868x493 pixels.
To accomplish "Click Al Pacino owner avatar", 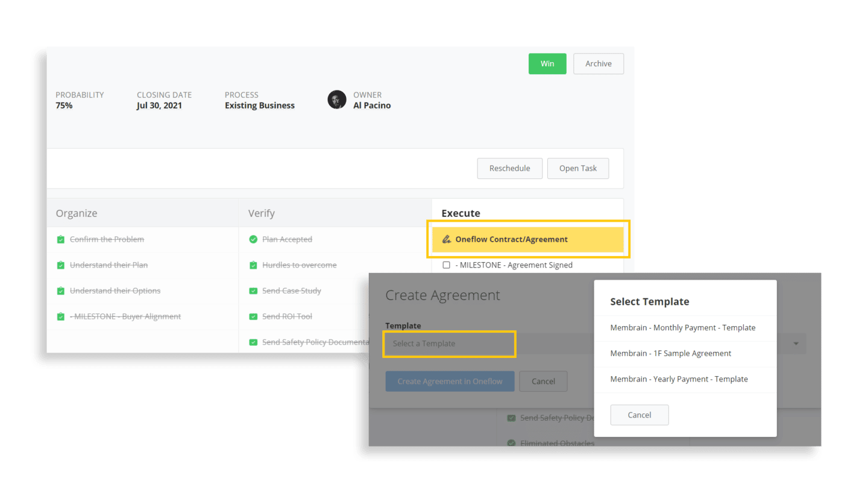I will tap(337, 100).
